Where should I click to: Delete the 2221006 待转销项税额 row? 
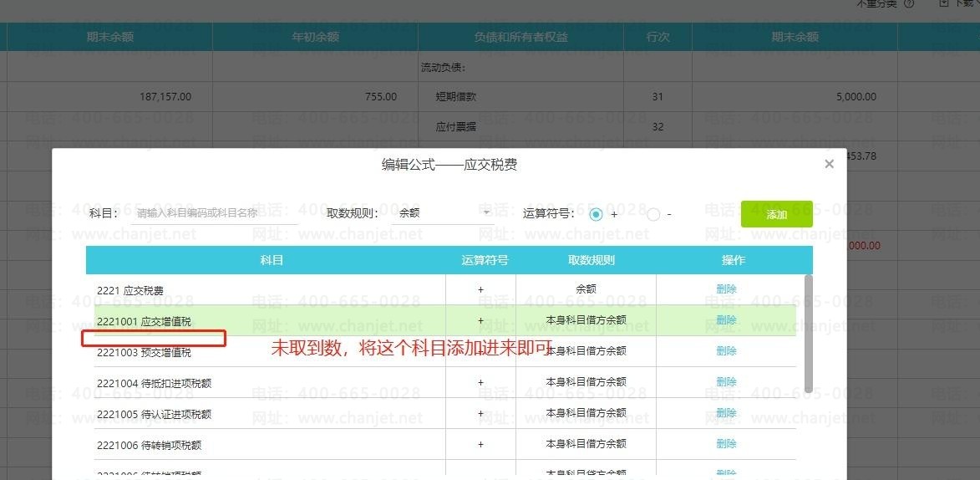tap(726, 443)
